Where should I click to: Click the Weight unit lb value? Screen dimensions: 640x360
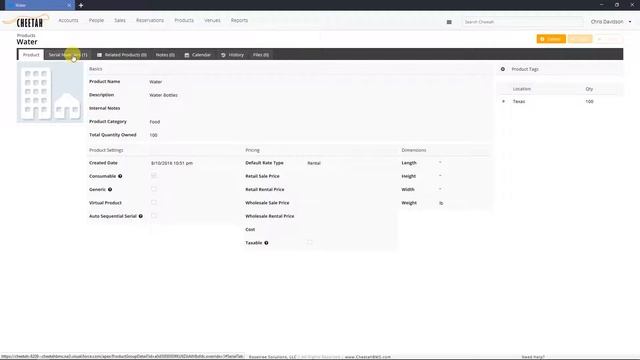tap(441, 203)
